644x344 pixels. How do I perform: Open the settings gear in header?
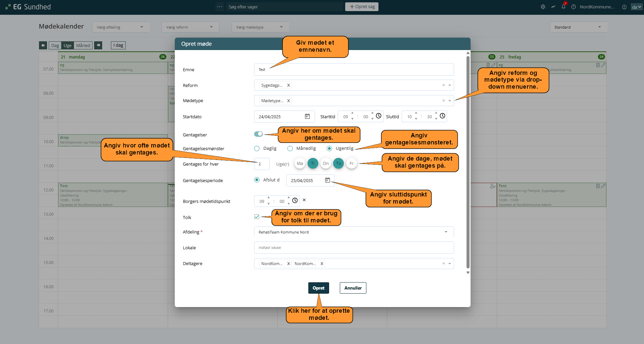543,7
